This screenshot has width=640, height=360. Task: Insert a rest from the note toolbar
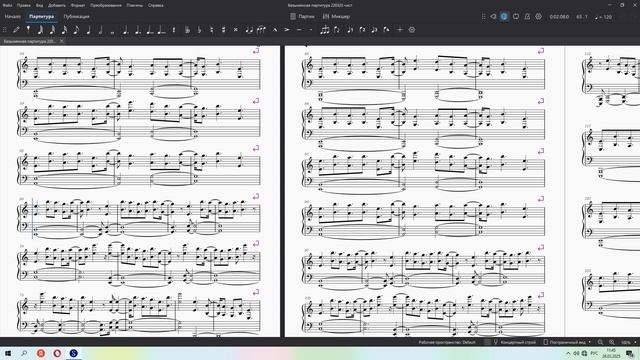tap(174, 29)
